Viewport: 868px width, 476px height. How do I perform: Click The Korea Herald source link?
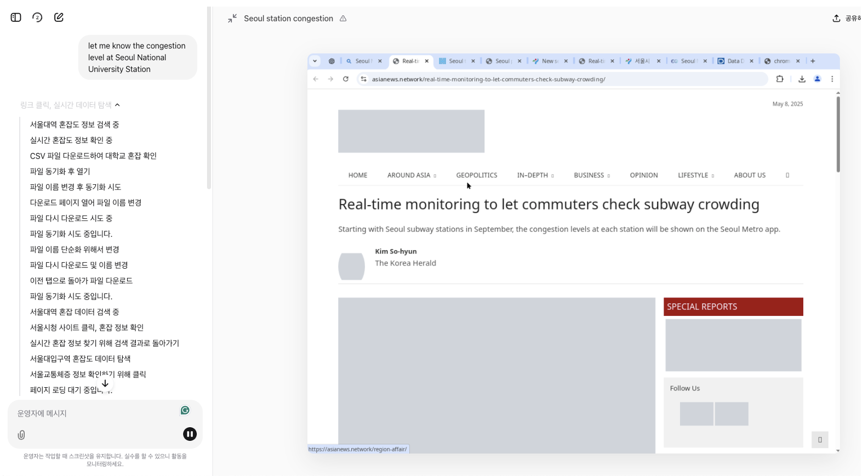406,263
